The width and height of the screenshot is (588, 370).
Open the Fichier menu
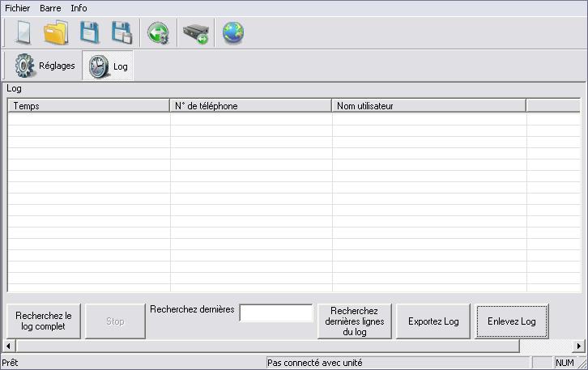tap(18, 8)
